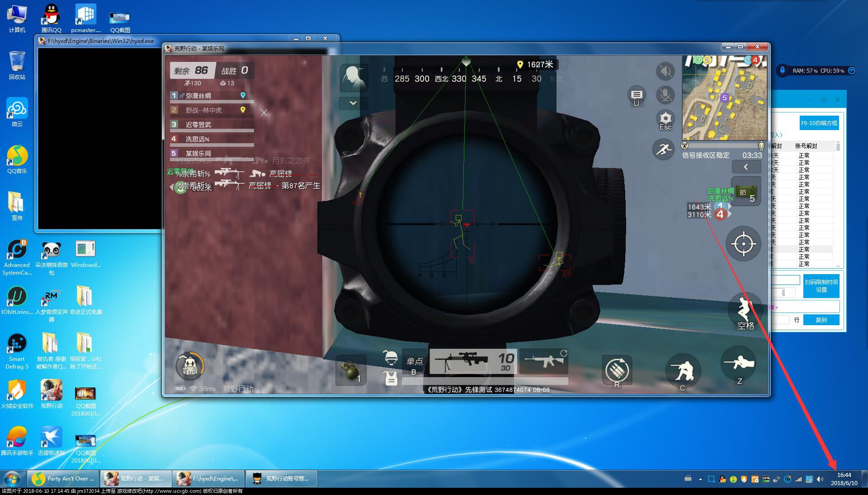Switch to 荒野行动账号管 taskbar item
The width and height of the screenshot is (868, 495).
click(281, 478)
